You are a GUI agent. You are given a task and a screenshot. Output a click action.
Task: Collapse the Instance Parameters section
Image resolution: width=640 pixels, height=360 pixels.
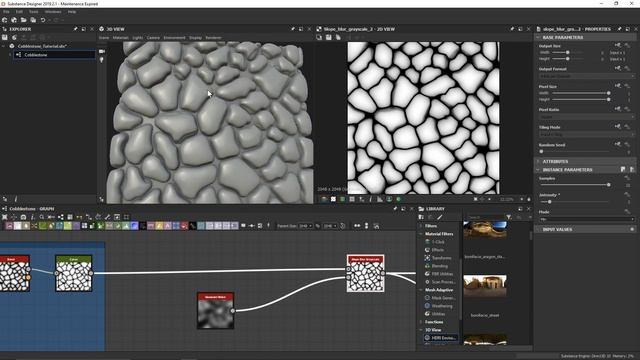point(538,170)
